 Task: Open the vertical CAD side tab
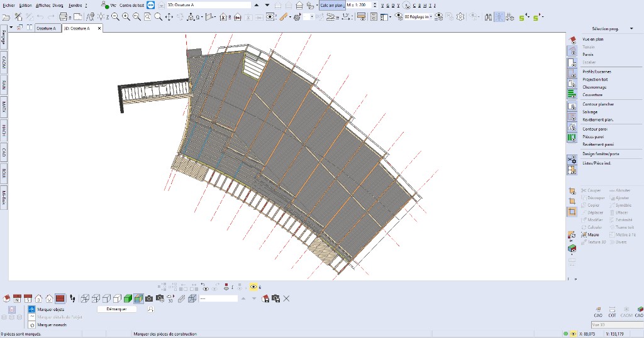pyautogui.click(x=4, y=152)
